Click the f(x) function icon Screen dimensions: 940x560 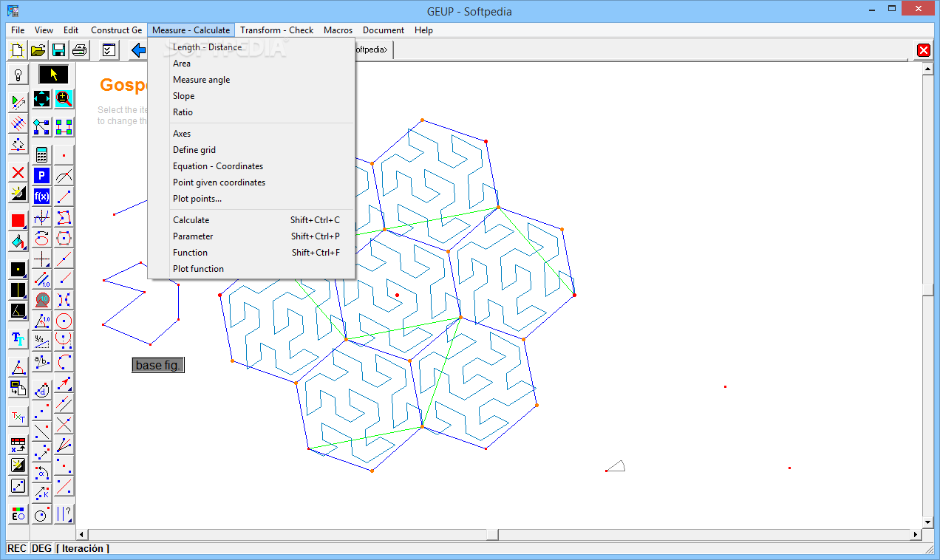point(41,197)
